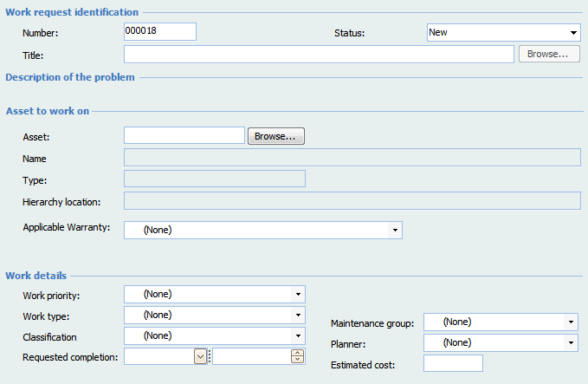This screenshot has width=588, height=384.
Task: Expand the Applicable Warranty dropdown
Action: [x=395, y=230]
